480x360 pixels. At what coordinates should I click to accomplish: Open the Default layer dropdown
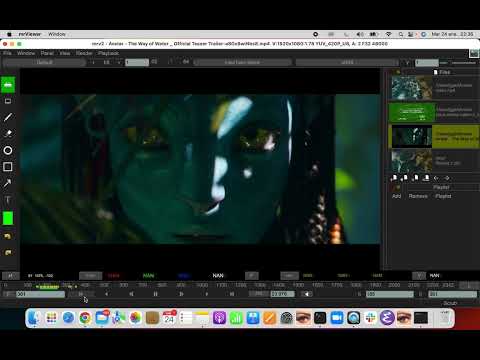[44, 62]
